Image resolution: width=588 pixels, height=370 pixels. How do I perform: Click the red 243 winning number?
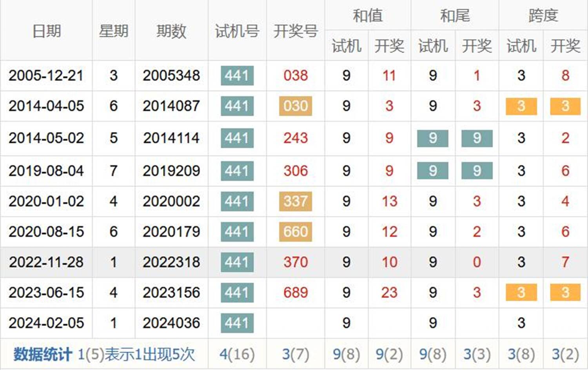click(295, 138)
